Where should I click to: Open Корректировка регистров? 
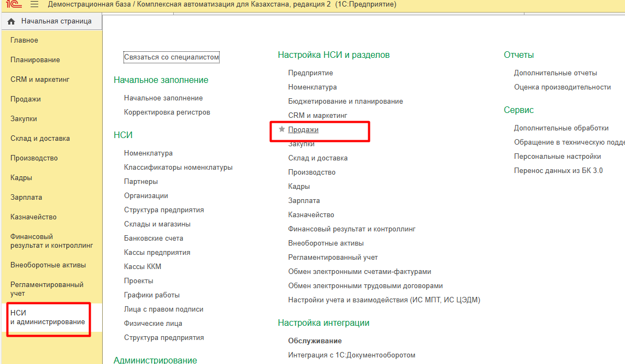(167, 112)
